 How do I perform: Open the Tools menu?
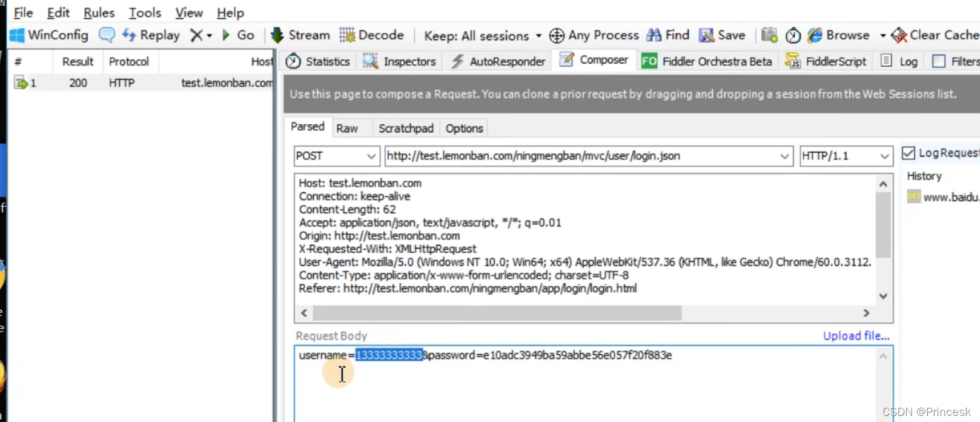click(145, 13)
